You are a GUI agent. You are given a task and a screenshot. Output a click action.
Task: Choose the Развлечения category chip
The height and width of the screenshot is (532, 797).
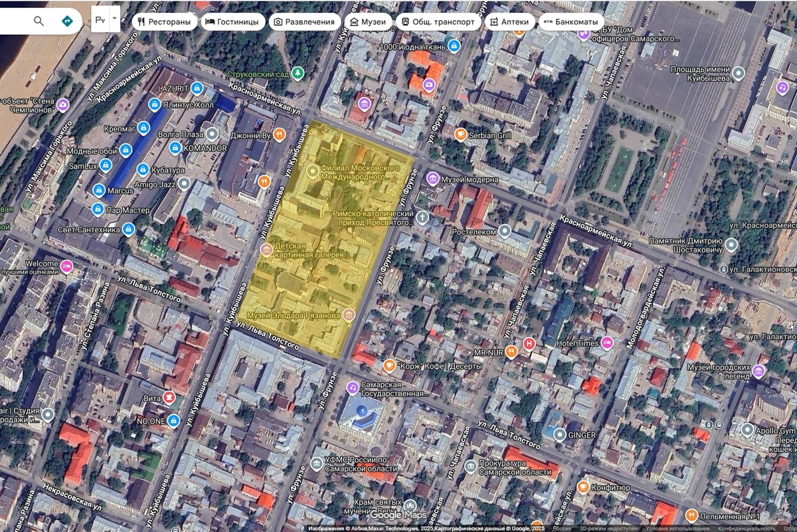pyautogui.click(x=304, y=22)
